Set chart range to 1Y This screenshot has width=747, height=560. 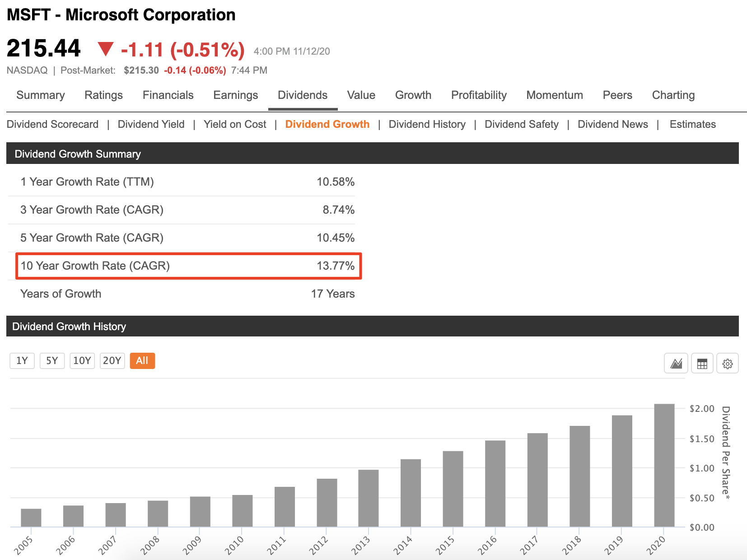22,360
